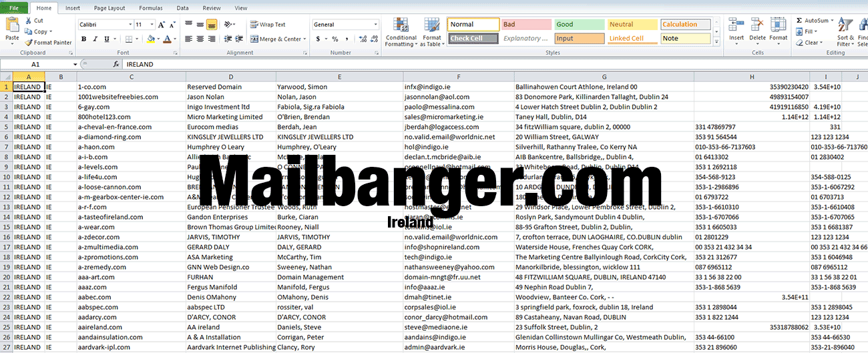Click the Format cells icon
The width and height of the screenshot is (868, 353).
pyautogui.click(x=778, y=25)
